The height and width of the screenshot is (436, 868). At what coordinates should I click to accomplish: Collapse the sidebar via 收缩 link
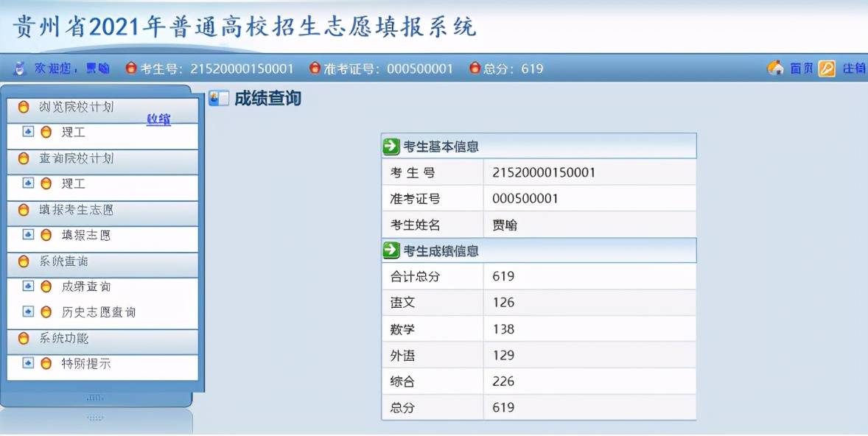[157, 119]
